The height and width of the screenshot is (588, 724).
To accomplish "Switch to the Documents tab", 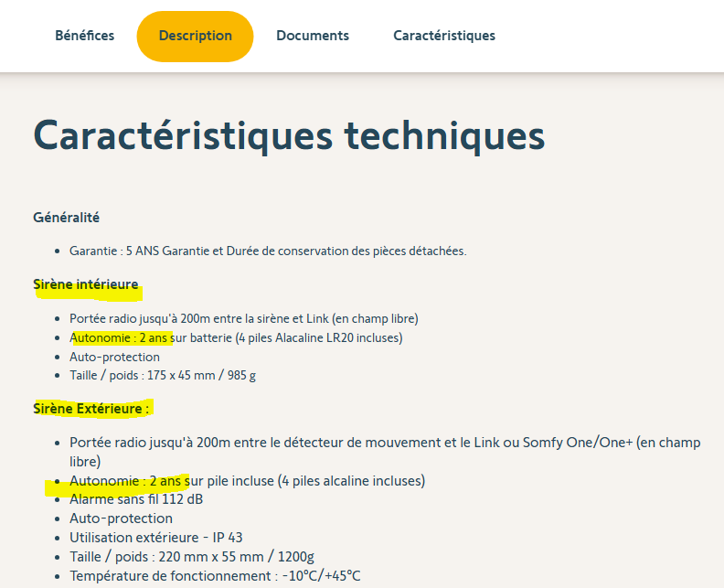I will click(x=313, y=36).
